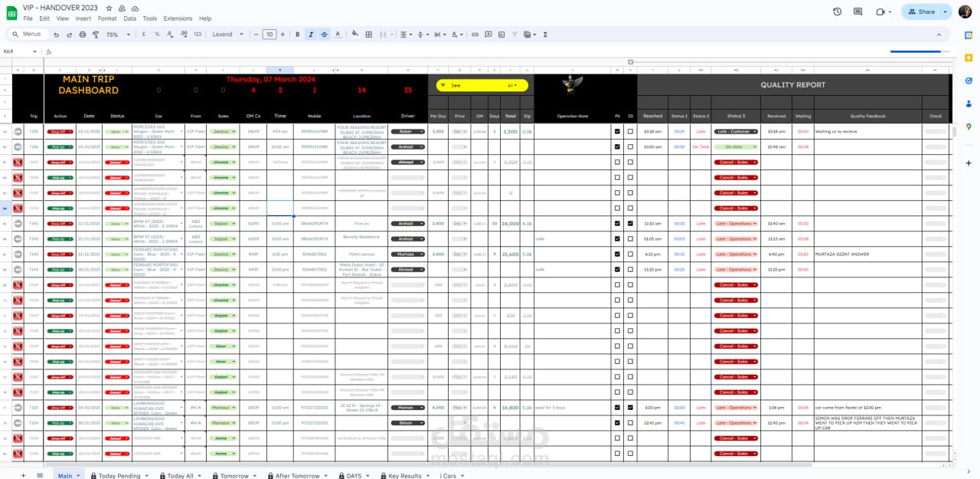Open the Late - Customer status dropdown
Screen dimensions: 980x479
(x=737, y=131)
